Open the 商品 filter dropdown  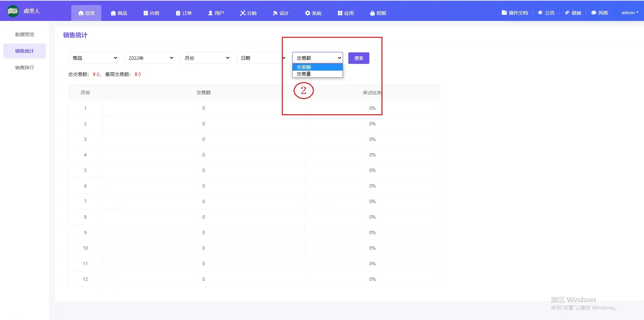tap(94, 58)
